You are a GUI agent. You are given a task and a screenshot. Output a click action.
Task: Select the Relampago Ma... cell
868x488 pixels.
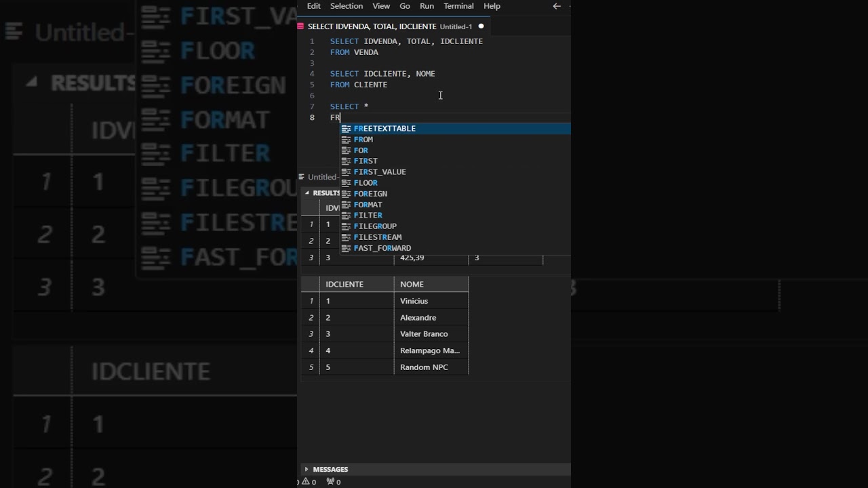431,351
